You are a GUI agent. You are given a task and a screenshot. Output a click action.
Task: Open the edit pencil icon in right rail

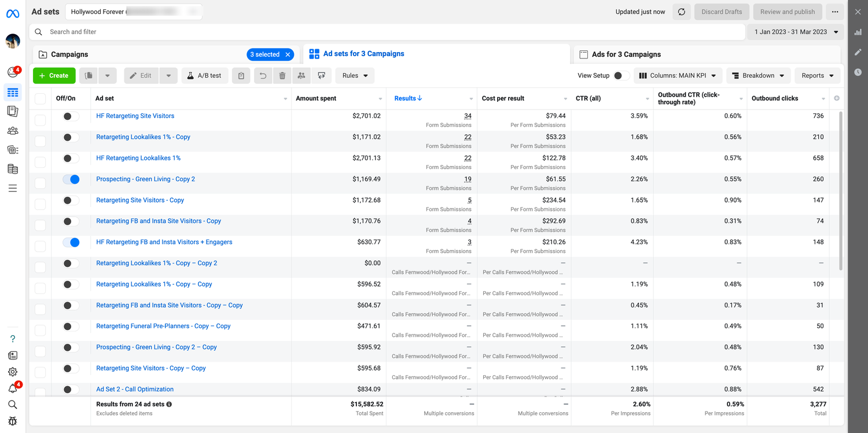[858, 53]
